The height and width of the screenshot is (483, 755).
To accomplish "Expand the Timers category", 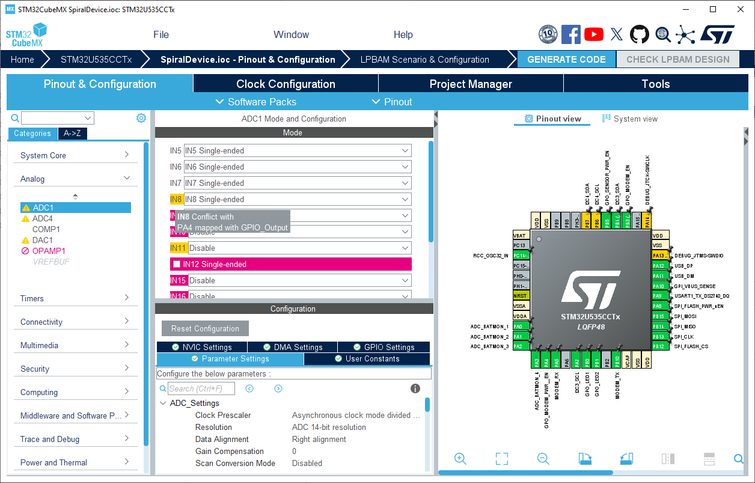I will click(75, 298).
